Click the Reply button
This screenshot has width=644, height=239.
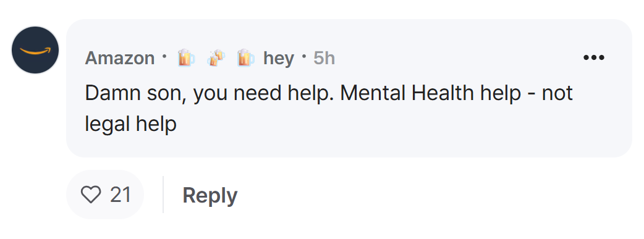(210, 195)
